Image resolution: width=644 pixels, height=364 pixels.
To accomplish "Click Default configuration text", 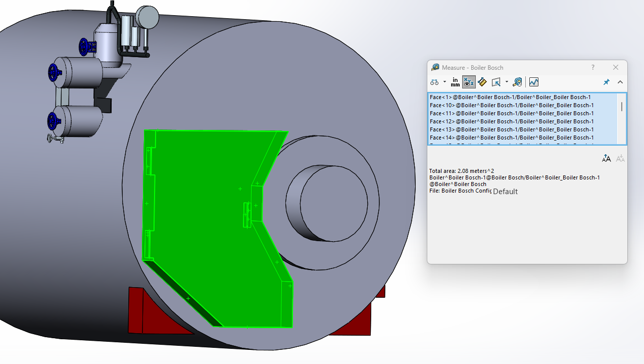I will coord(505,192).
